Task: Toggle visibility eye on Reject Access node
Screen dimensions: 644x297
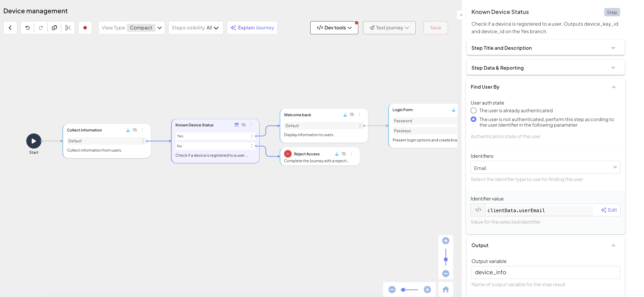Action: click(x=344, y=154)
